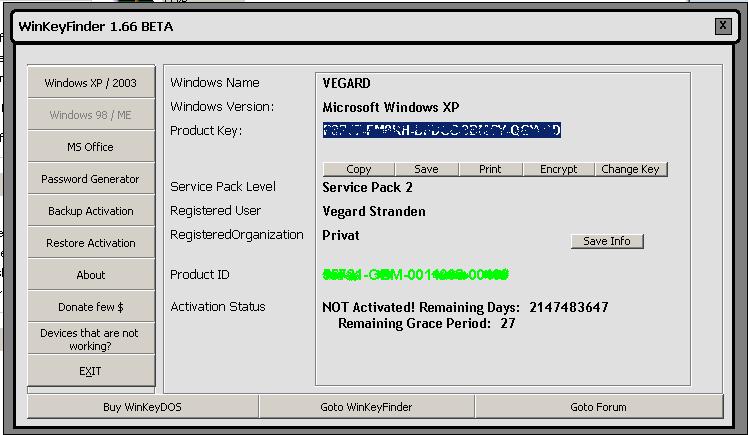This screenshot has width=748, height=435.
Task: Copy the product key
Action: (359, 169)
